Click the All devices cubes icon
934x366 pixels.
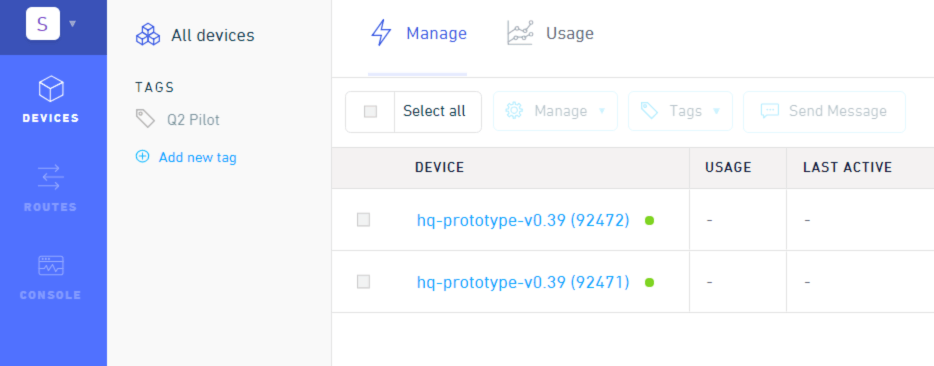pos(148,35)
